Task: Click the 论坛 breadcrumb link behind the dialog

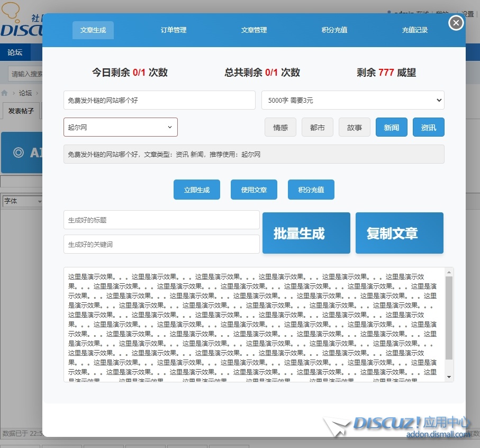Action: tap(25, 93)
